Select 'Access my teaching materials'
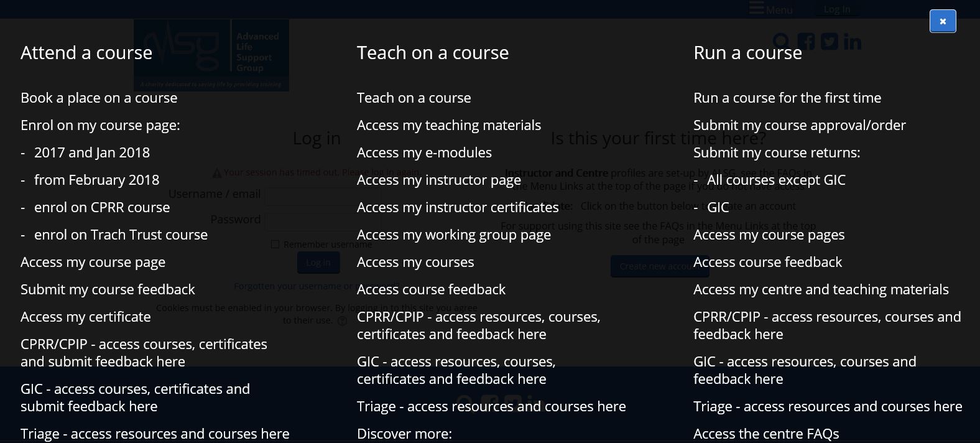The width and height of the screenshot is (980, 443). coord(448,125)
